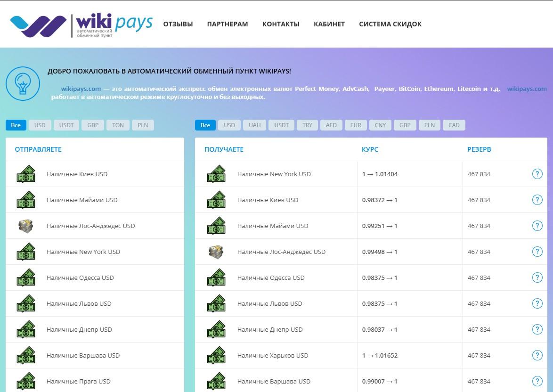Select send option Наличные Лос-Анджелес USD

(x=95, y=226)
